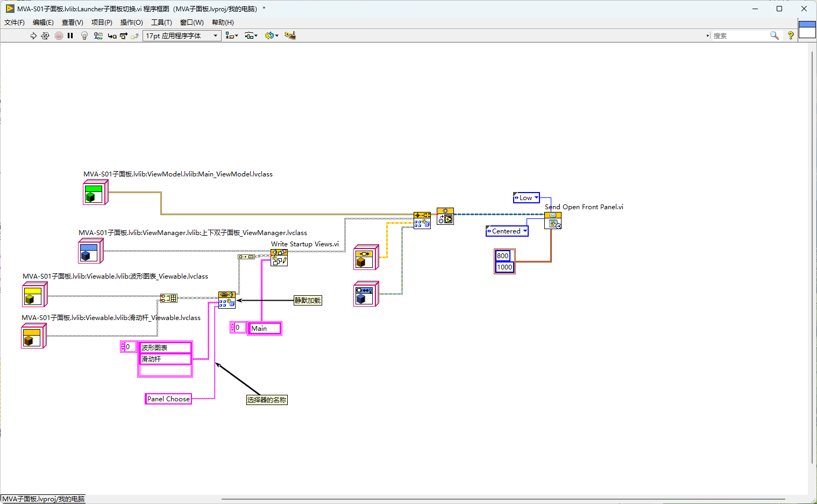Click the Step Into icon
Viewport: 817px width, 504px height.
tap(112, 36)
